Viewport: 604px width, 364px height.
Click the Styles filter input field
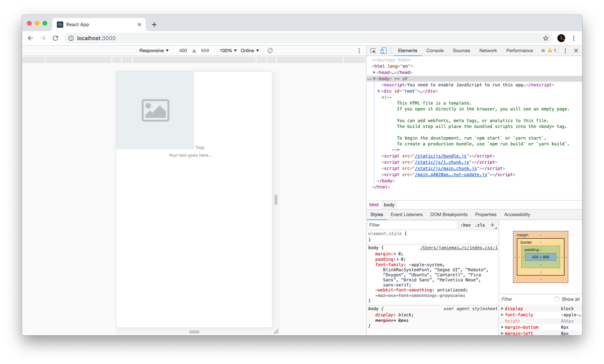point(412,225)
